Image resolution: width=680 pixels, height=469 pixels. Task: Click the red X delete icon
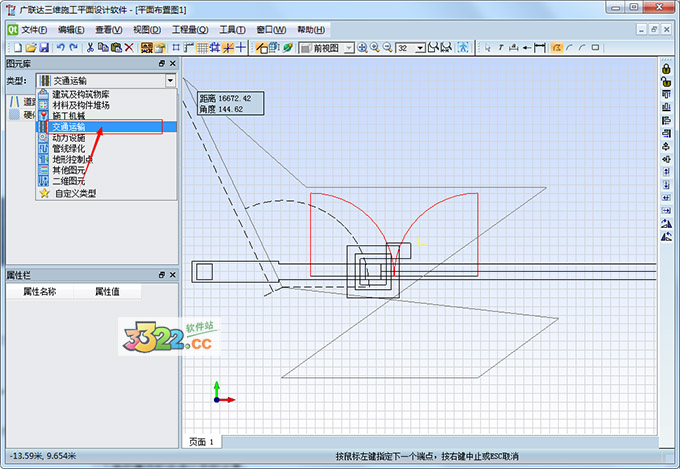click(128, 47)
